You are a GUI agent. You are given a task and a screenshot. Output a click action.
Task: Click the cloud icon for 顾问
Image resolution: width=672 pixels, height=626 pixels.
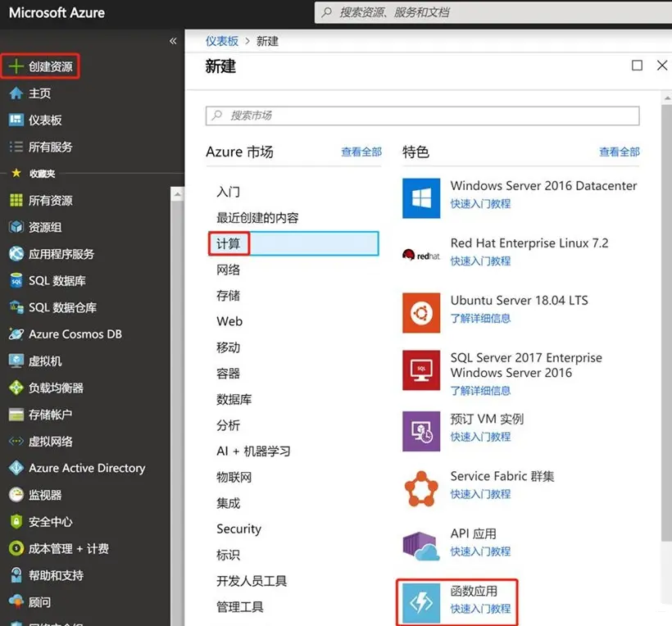[16, 601]
